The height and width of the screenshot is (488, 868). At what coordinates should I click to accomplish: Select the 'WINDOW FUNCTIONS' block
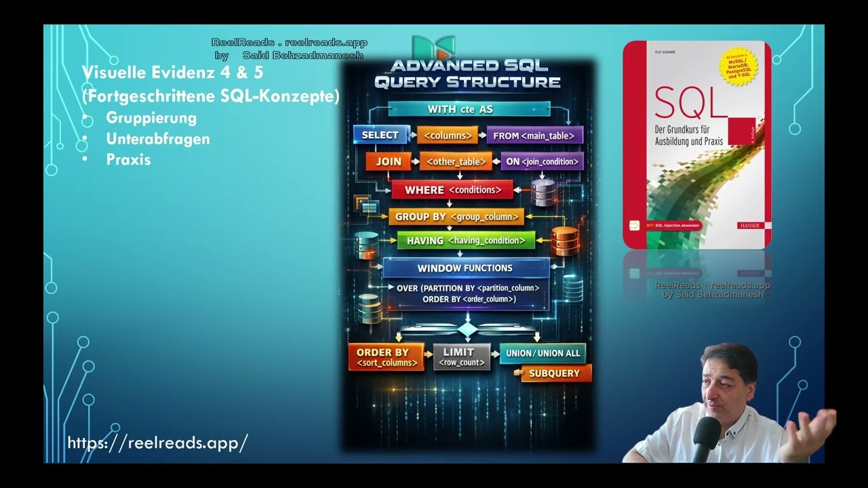click(466, 268)
